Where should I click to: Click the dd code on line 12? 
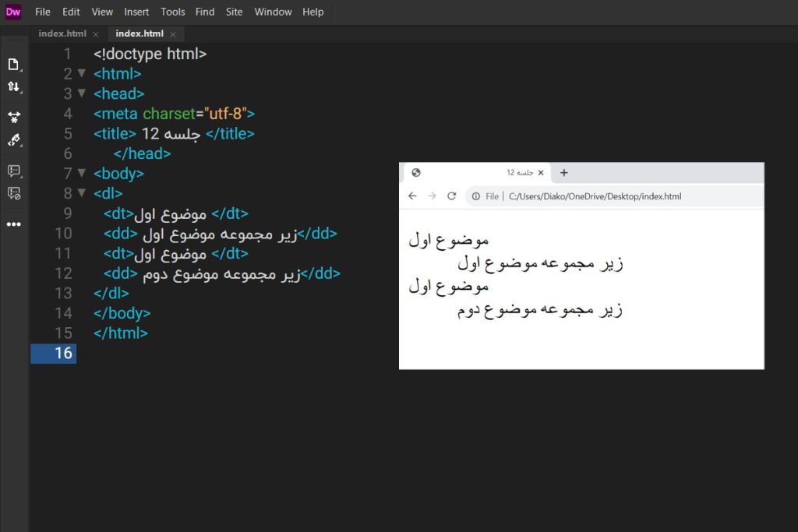click(x=222, y=273)
